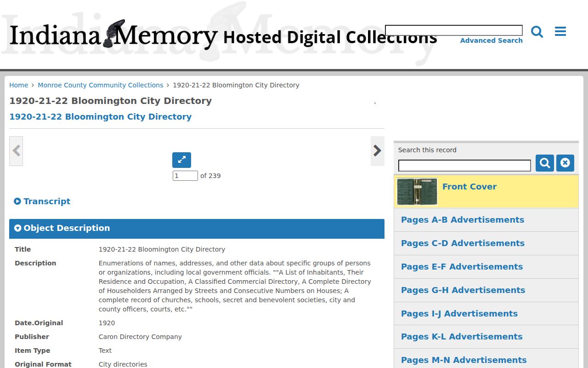Click the Title field value in Object Description

coord(162,249)
